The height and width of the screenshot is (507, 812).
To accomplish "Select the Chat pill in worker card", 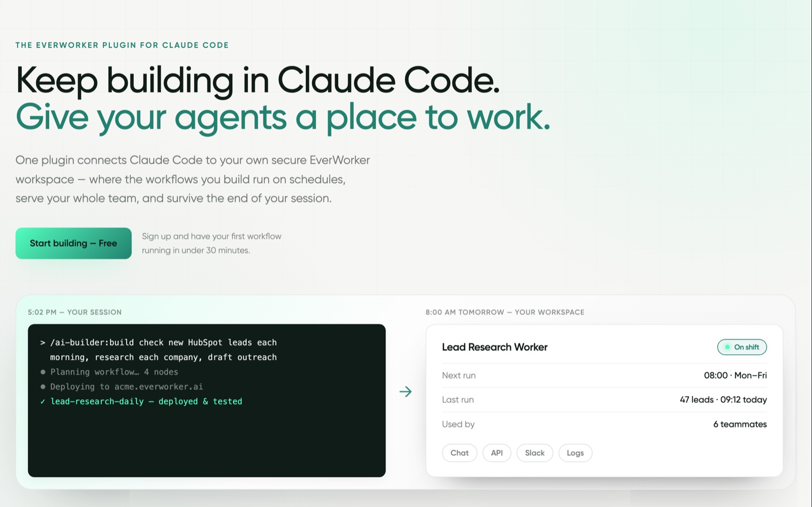I will tap(460, 453).
